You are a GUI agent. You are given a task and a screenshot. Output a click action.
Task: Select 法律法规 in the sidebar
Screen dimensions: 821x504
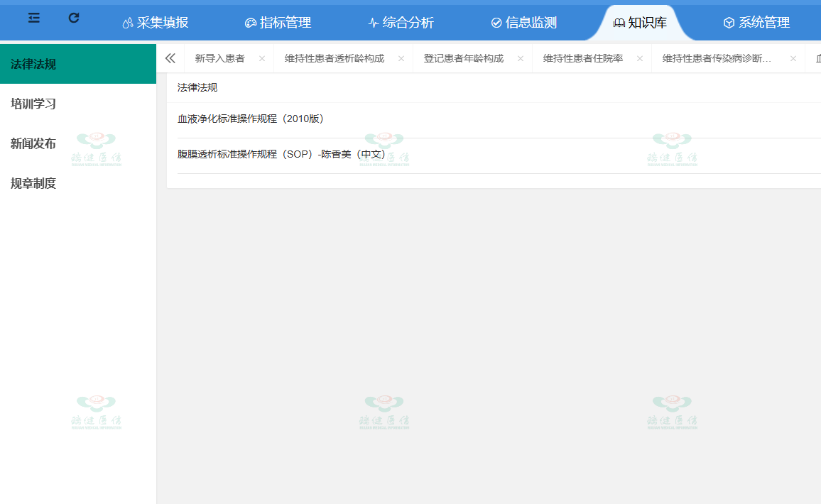(x=78, y=64)
